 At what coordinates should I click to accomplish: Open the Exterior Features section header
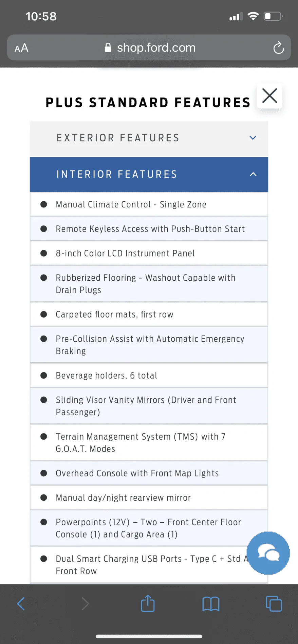pyautogui.click(x=149, y=138)
